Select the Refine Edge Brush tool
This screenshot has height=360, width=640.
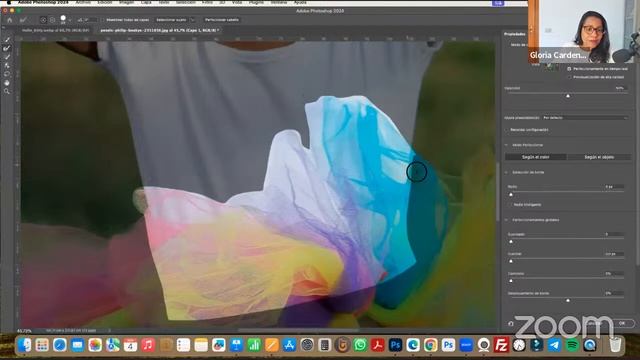pos(7,48)
